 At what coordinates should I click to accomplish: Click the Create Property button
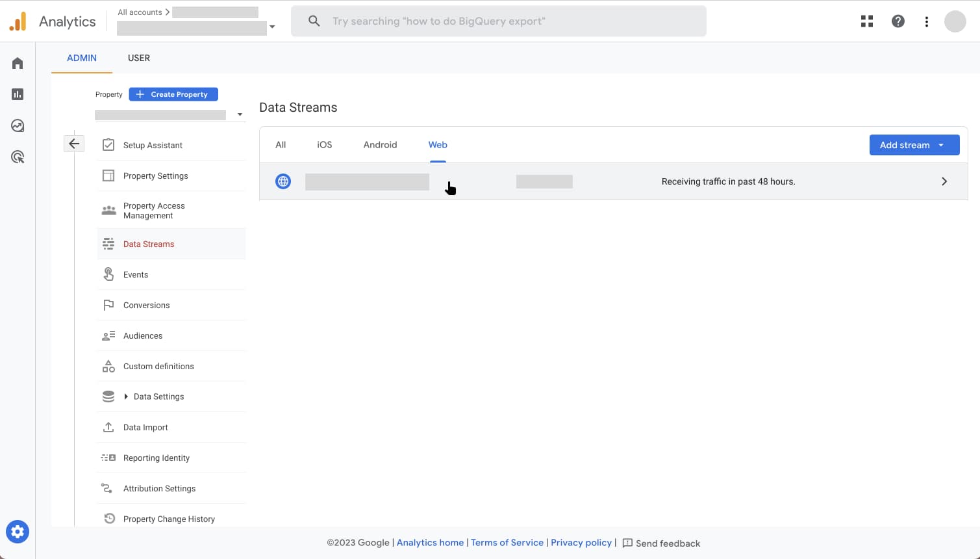coord(173,94)
